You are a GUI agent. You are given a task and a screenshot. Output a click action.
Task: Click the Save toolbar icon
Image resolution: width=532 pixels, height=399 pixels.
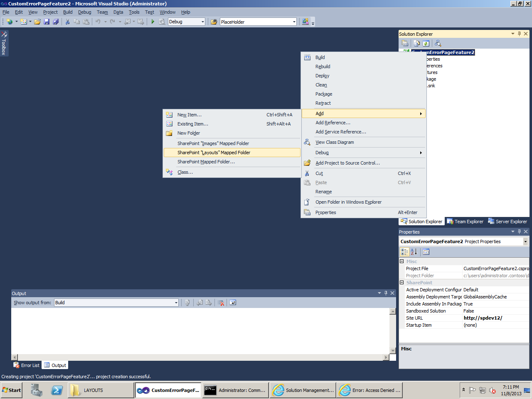click(47, 22)
